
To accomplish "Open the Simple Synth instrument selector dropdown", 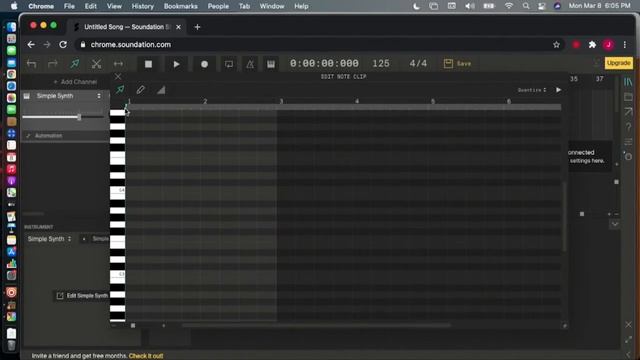I will pyautogui.click(x=49, y=239).
